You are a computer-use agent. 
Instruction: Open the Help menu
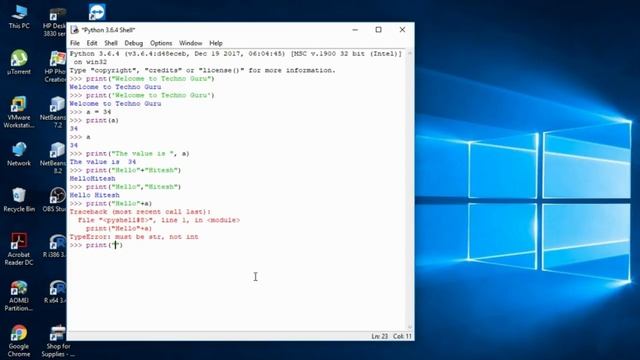pos(216,43)
